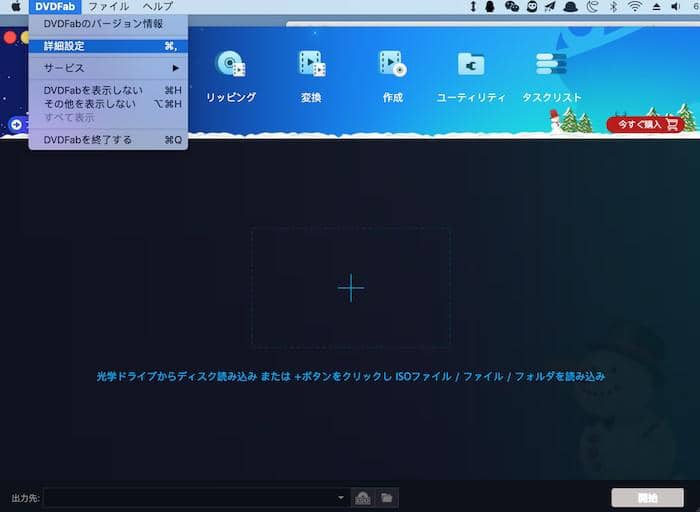Open the output destination dropdown arrow

[x=341, y=498]
